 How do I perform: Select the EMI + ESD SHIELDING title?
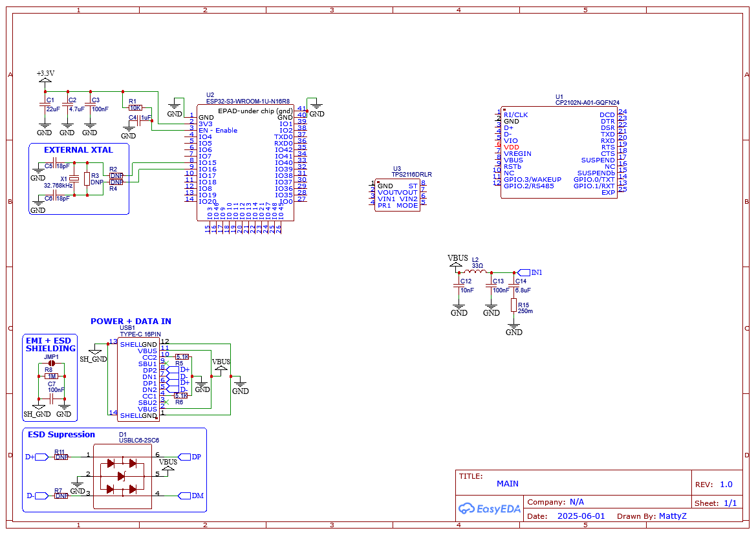click(50, 344)
